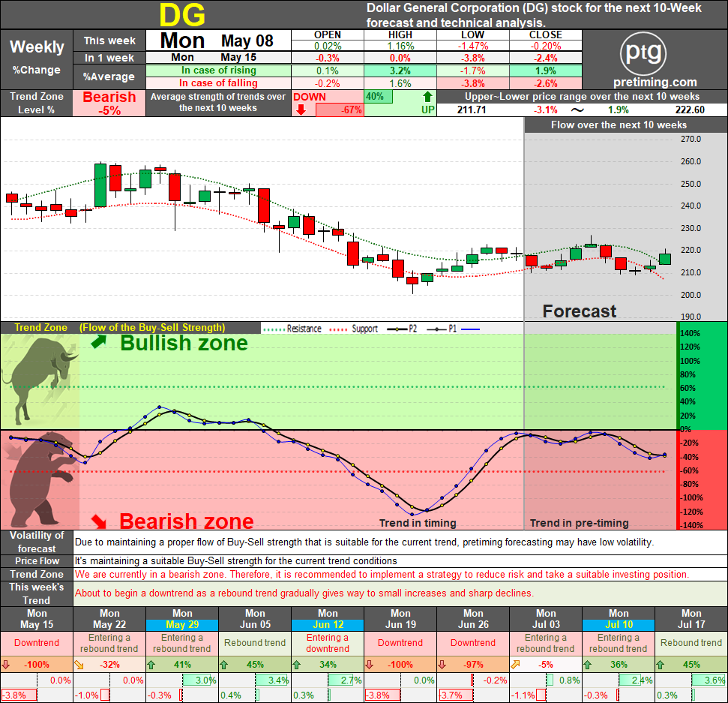This screenshot has height=703, width=728.
Task: Select the Mon Jun 19 column header
Action: click(400, 619)
